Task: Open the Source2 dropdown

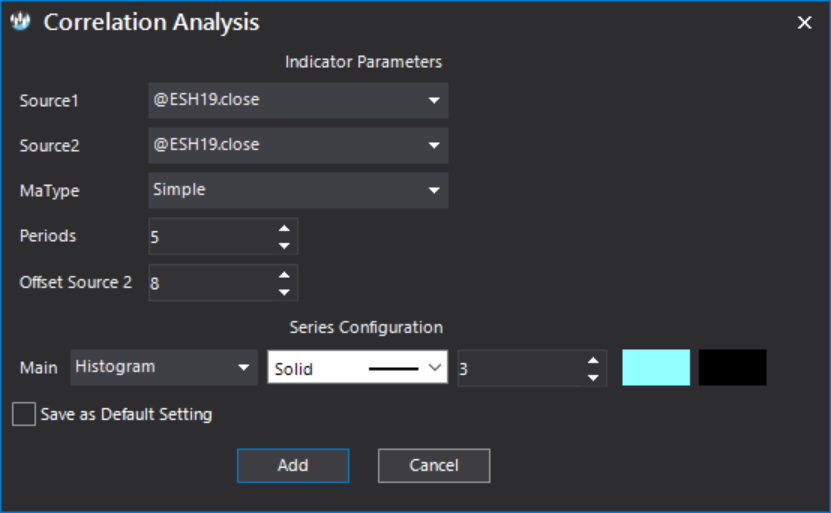Action: pyautogui.click(x=298, y=145)
